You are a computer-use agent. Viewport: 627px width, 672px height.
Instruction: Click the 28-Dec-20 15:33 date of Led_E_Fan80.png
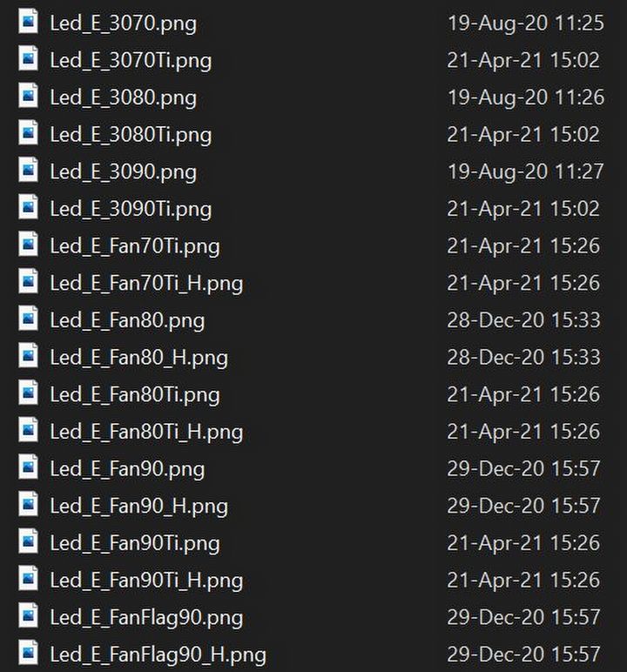(x=523, y=320)
